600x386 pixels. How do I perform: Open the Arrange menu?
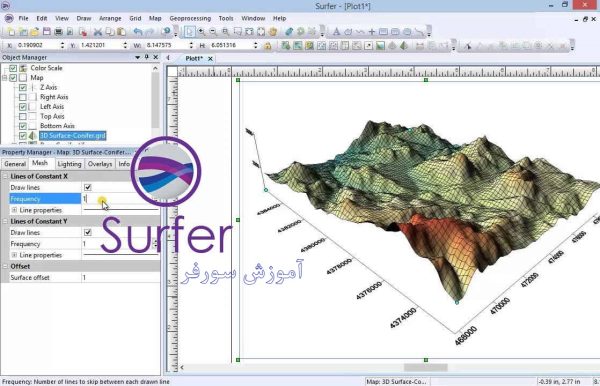[110, 18]
